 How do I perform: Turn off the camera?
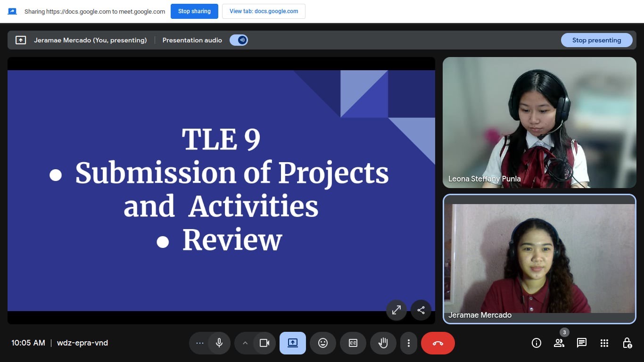(264, 343)
